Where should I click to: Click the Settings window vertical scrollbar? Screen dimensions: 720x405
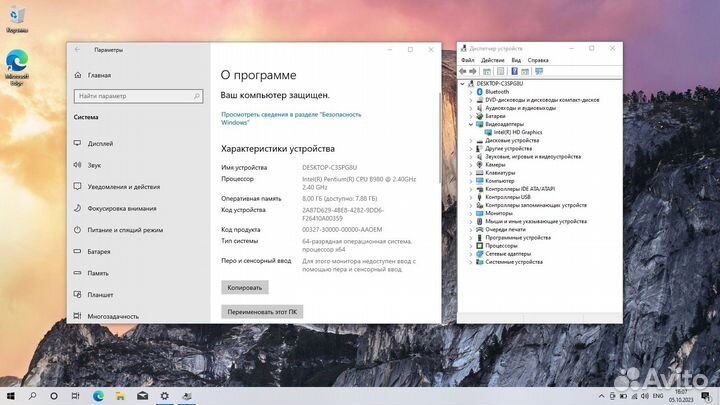(439, 138)
